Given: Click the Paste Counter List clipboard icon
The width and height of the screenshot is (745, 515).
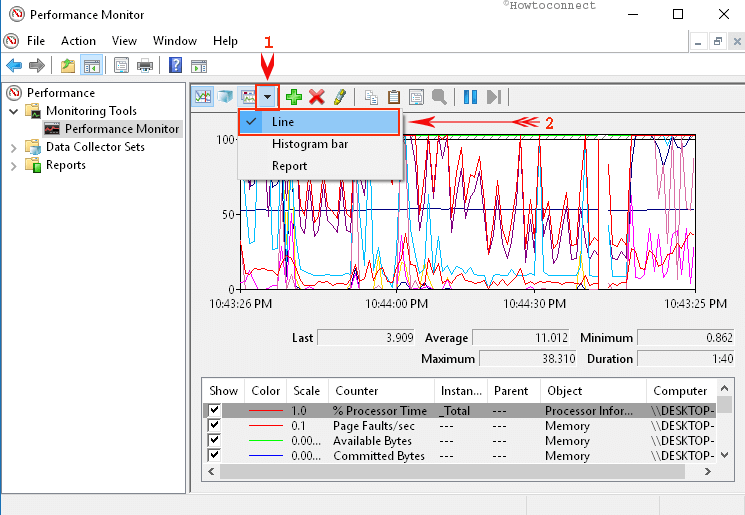Looking at the screenshot, I should [x=393, y=97].
